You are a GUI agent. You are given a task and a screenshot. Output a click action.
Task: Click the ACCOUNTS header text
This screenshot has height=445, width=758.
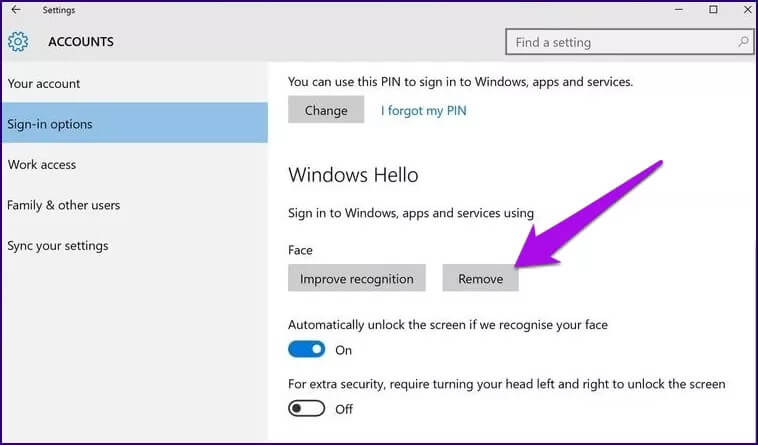(x=81, y=42)
